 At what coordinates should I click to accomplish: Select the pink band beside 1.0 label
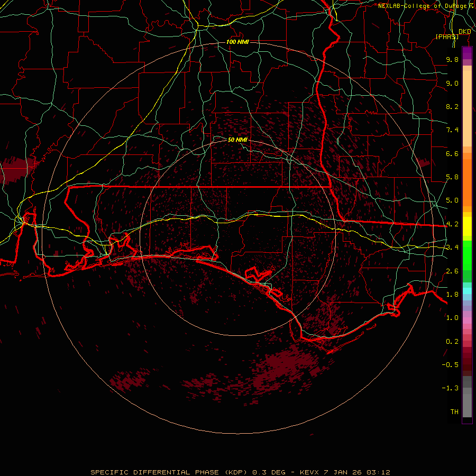pos(467,320)
